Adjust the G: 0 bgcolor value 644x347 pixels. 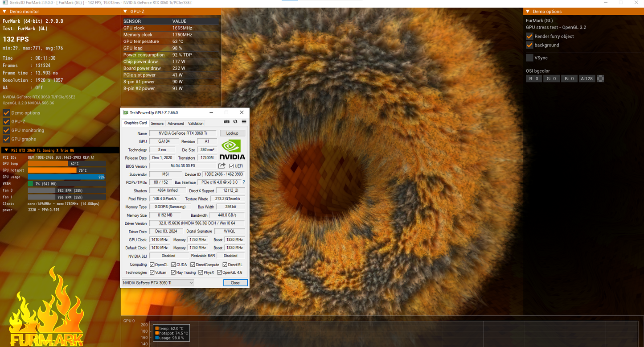551,78
